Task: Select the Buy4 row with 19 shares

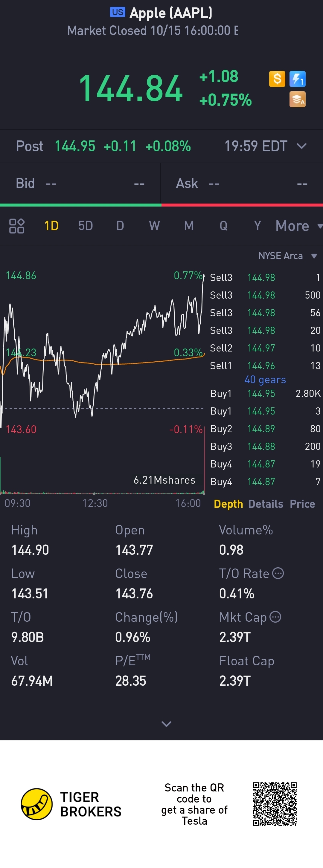Action: [265, 464]
